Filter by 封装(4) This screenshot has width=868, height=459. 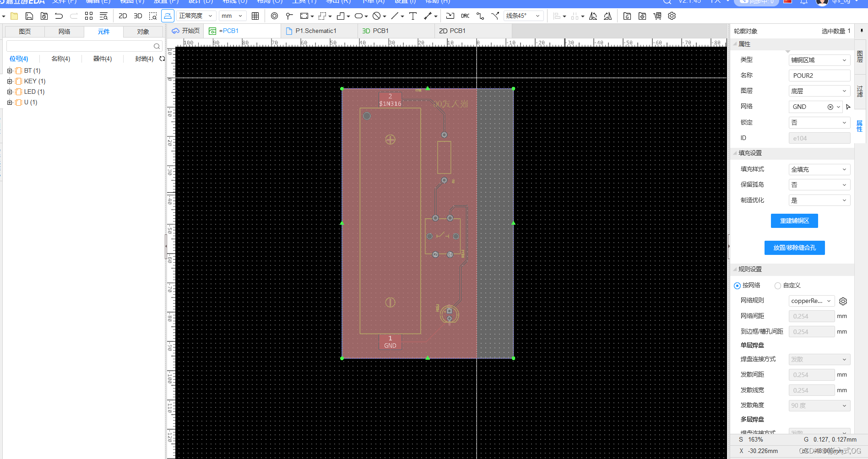click(144, 59)
